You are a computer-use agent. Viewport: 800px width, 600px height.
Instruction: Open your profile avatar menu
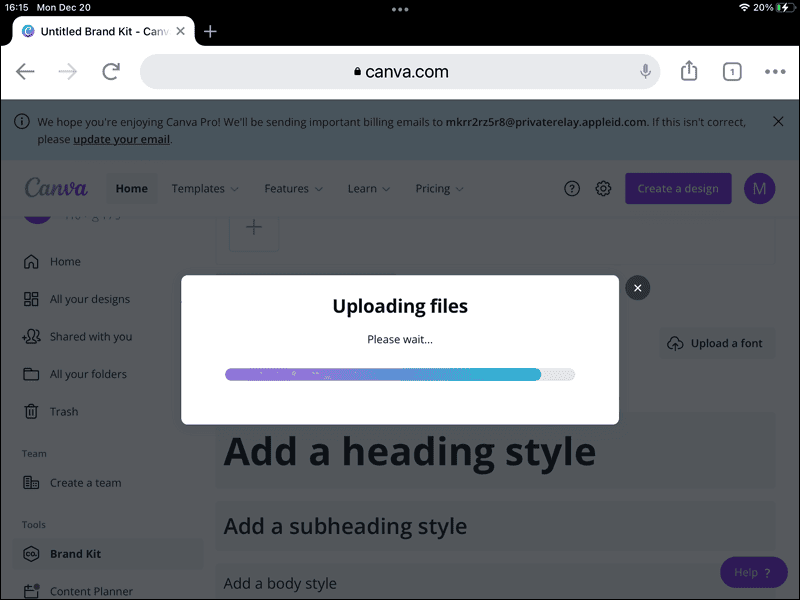759,188
